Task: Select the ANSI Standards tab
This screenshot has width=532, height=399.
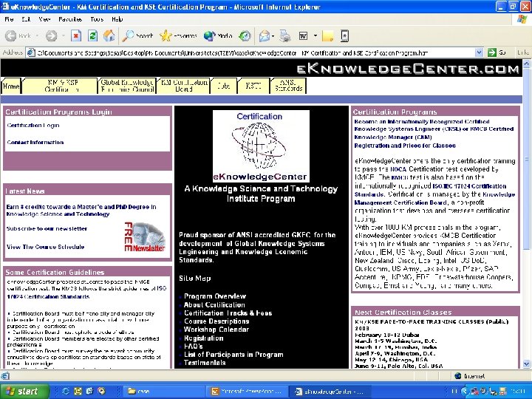Action: [288, 86]
